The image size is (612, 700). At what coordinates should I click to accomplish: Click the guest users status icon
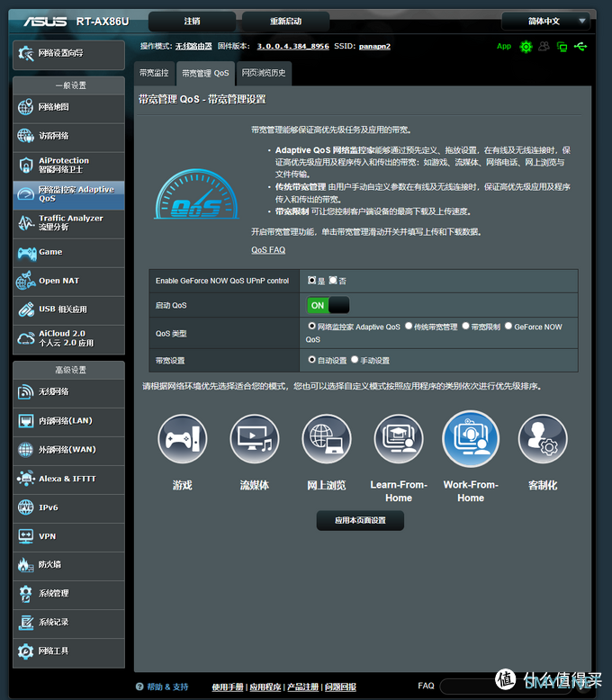click(544, 46)
